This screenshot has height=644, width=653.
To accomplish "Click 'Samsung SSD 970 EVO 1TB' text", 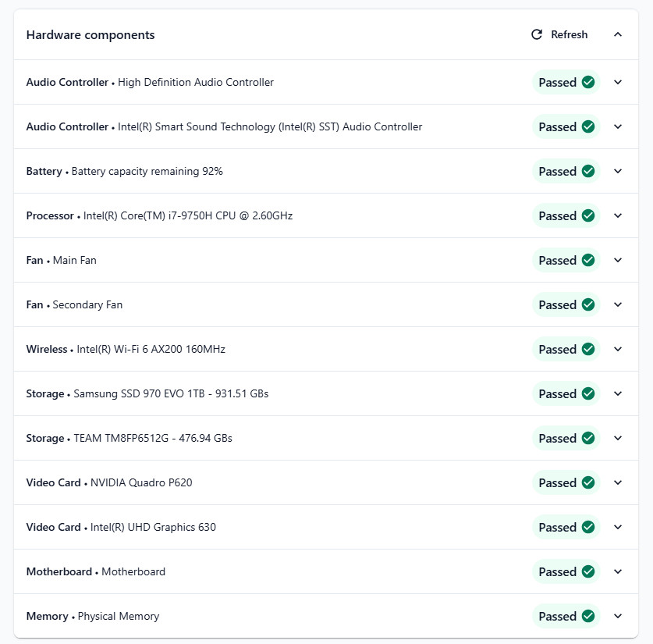I will [139, 393].
